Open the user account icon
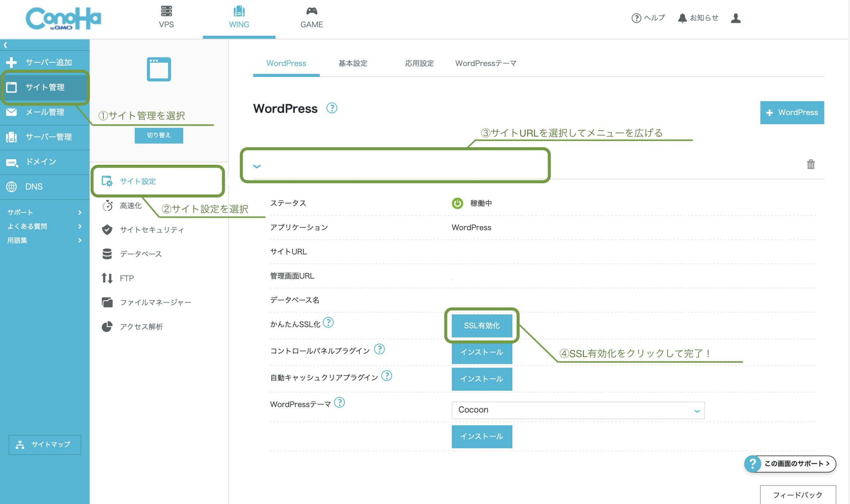 tap(735, 18)
